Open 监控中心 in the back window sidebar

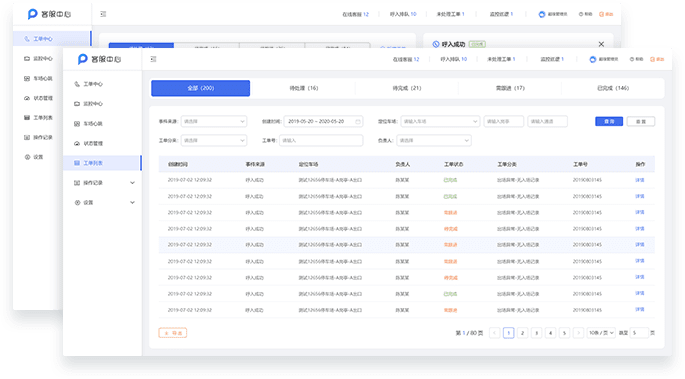coord(38,59)
